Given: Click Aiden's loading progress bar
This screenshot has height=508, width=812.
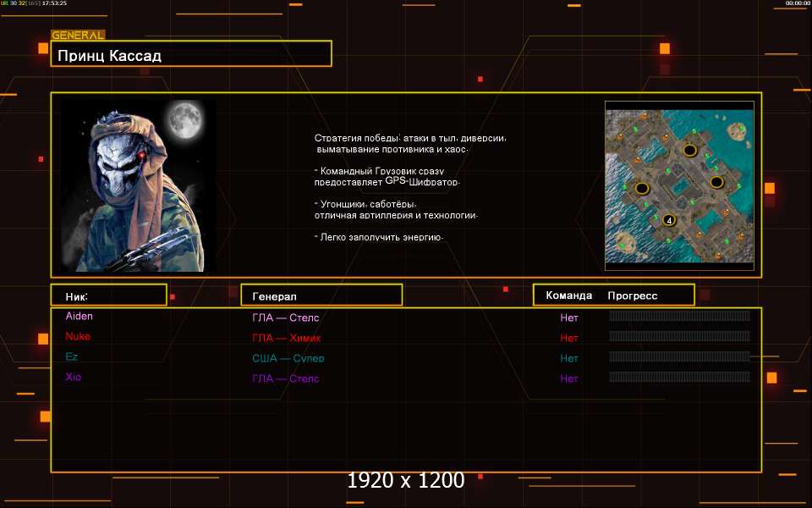Looking at the screenshot, I should [x=679, y=316].
